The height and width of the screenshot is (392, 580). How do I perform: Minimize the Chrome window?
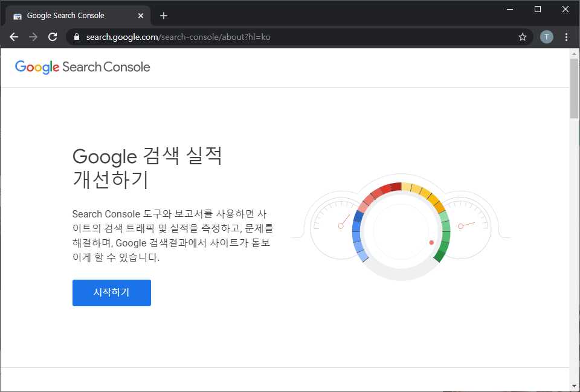tap(510, 9)
